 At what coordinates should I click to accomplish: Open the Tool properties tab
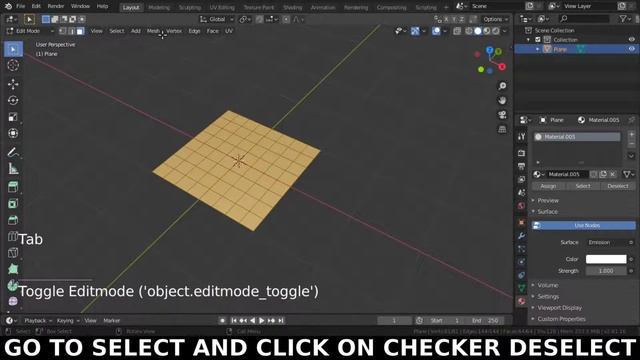coord(521,137)
